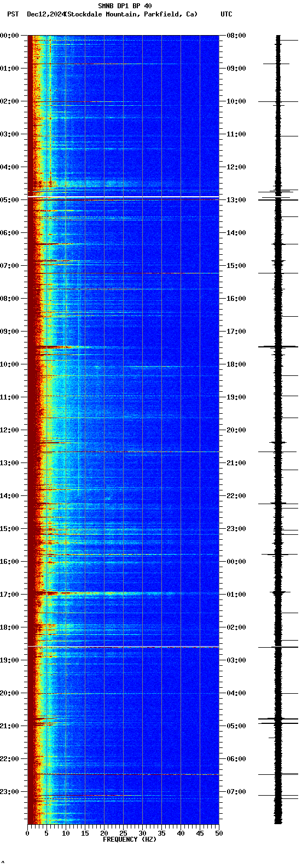Click the 'UTC' timezone label
Image resolution: width=302 pixels, height=868 pixels.
226,14
